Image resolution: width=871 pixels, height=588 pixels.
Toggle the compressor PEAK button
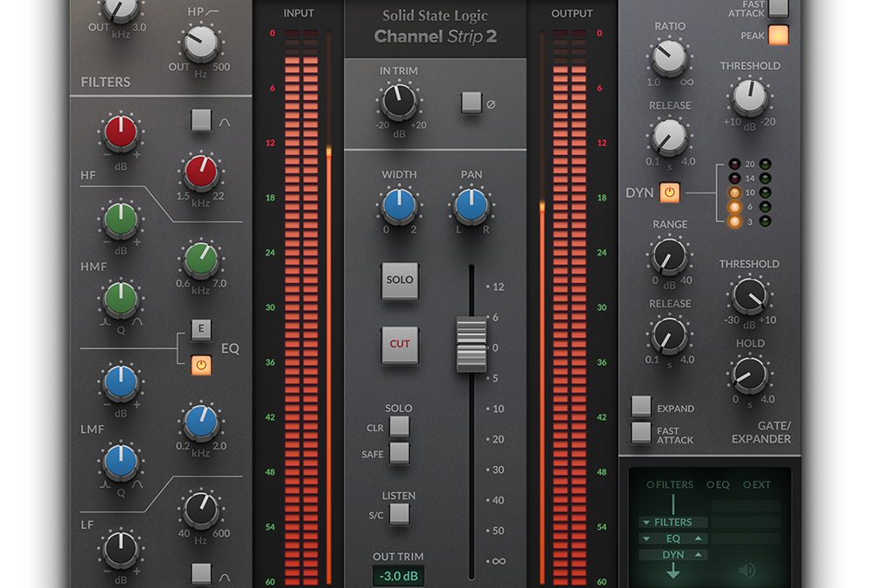pyautogui.click(x=778, y=35)
